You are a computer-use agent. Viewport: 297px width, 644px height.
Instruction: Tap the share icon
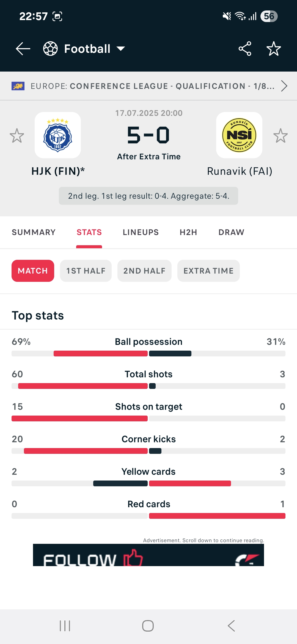[245, 49]
